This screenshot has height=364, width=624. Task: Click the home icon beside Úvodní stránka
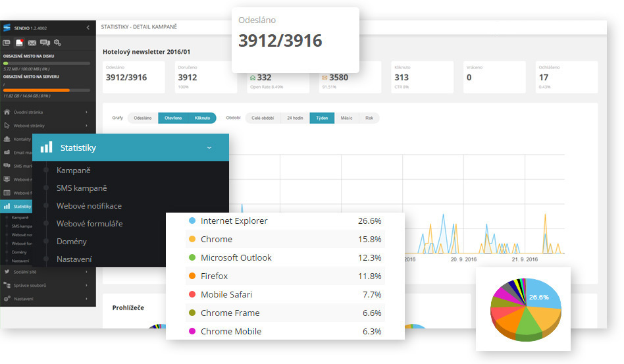pos(7,112)
